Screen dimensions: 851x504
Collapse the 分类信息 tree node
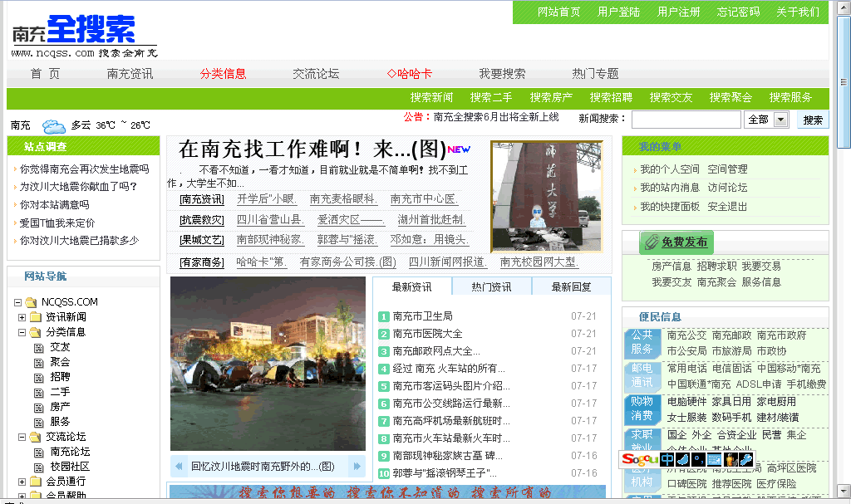(x=22, y=333)
